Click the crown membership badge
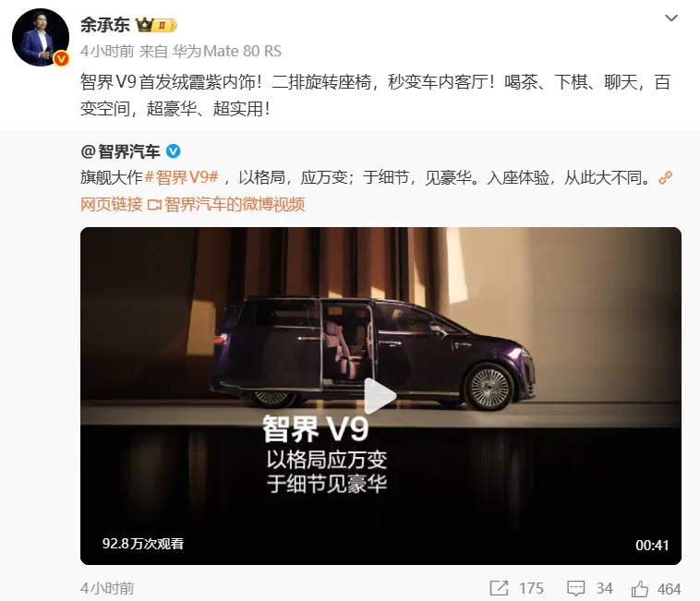The width and height of the screenshot is (700, 601). (156, 25)
